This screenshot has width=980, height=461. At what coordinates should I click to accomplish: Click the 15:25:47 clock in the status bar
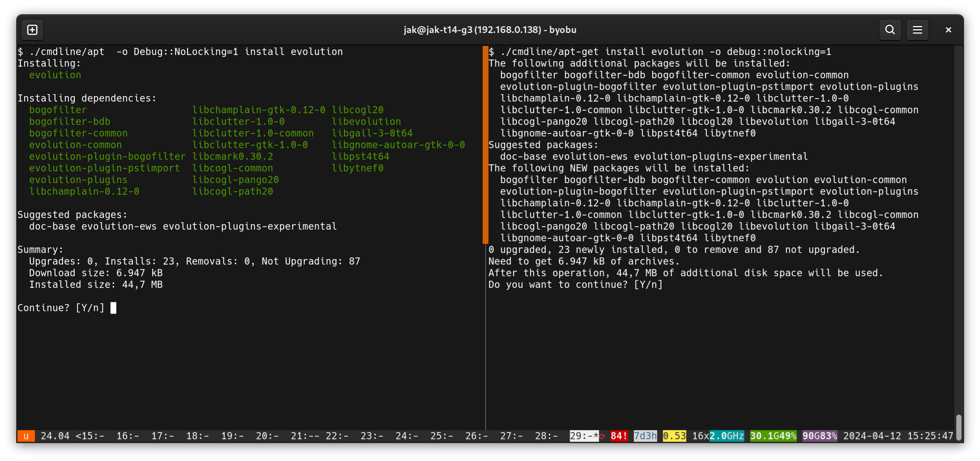930,436
